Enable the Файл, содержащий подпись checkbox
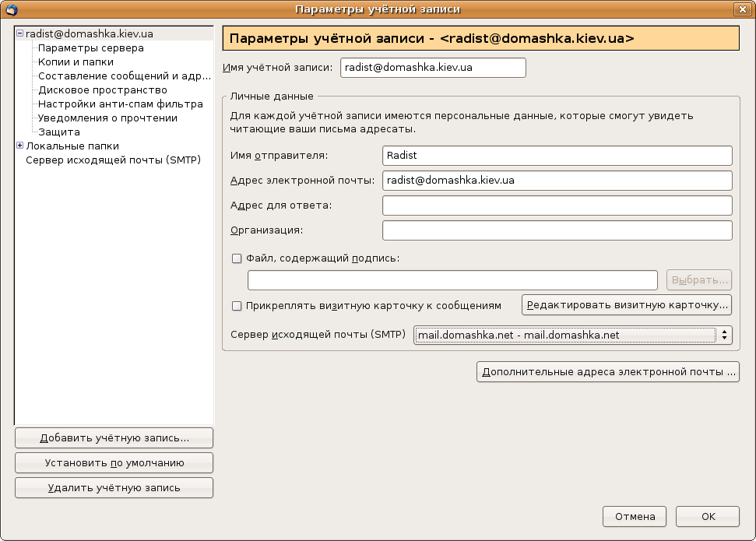 click(x=237, y=258)
